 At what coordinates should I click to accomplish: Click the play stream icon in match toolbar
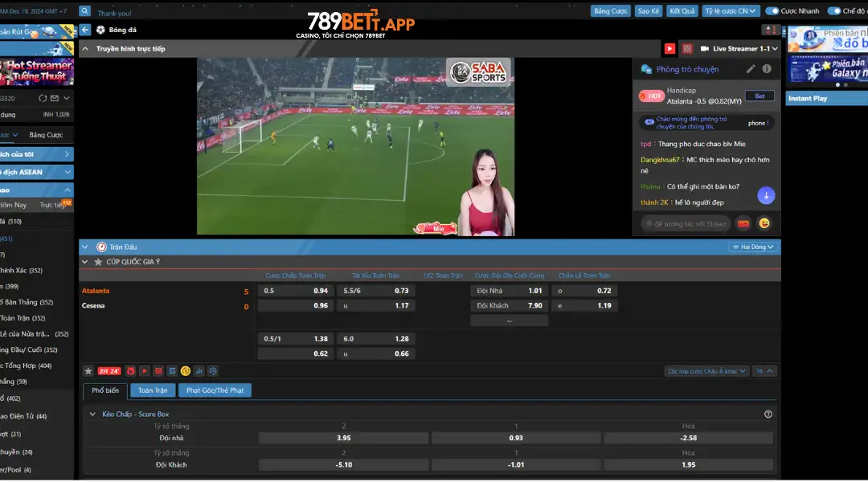[145, 371]
